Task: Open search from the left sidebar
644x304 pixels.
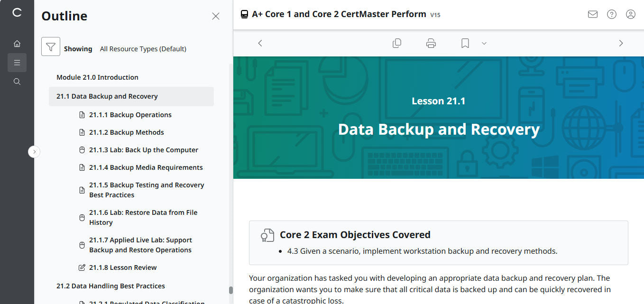Action: (x=17, y=81)
